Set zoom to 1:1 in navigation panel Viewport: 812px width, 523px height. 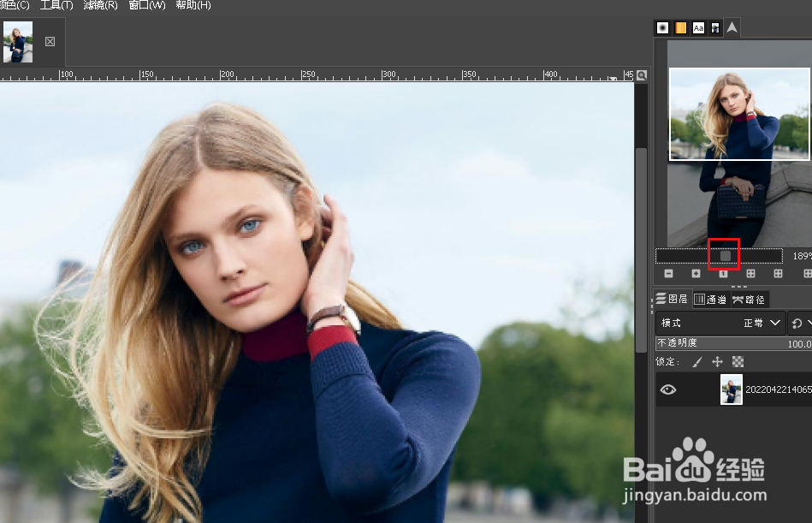point(724,273)
